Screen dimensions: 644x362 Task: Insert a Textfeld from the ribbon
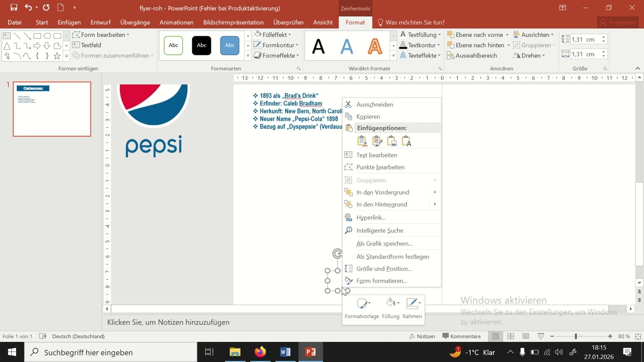tap(87, 45)
